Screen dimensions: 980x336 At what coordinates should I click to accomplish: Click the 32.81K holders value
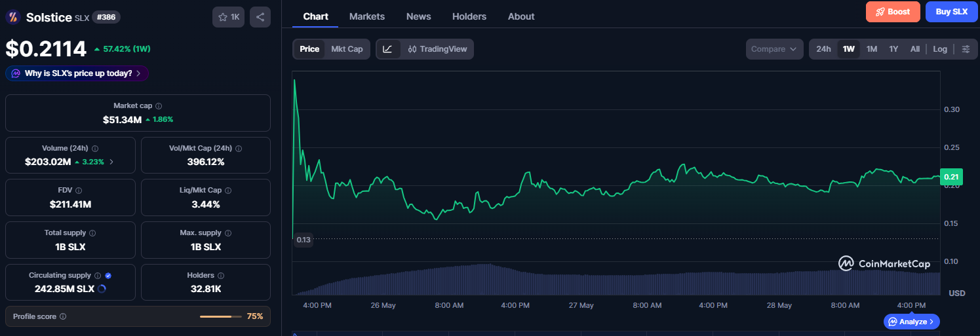click(206, 288)
